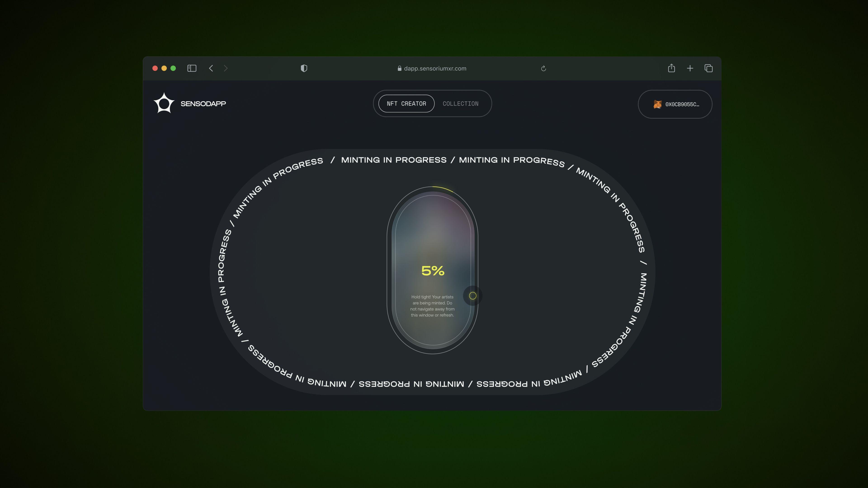Select the NFT Creator tab
The width and height of the screenshot is (868, 488).
coord(406,104)
